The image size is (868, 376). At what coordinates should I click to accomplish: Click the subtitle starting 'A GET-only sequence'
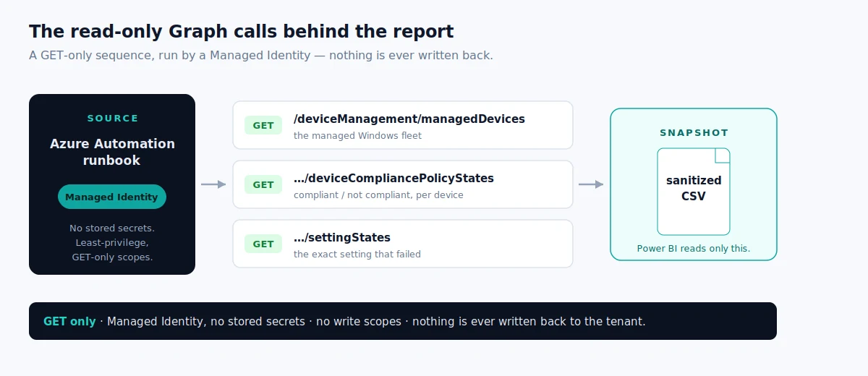[x=261, y=55]
